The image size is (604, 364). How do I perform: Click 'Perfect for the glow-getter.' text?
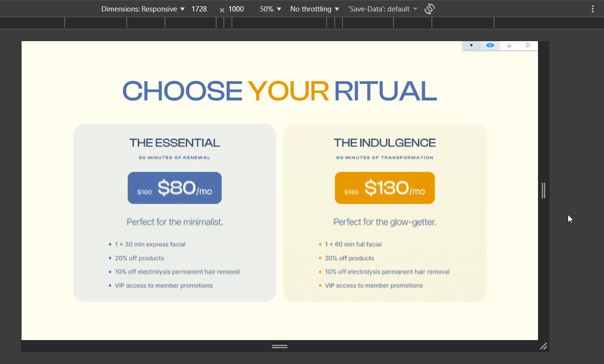pyautogui.click(x=385, y=222)
